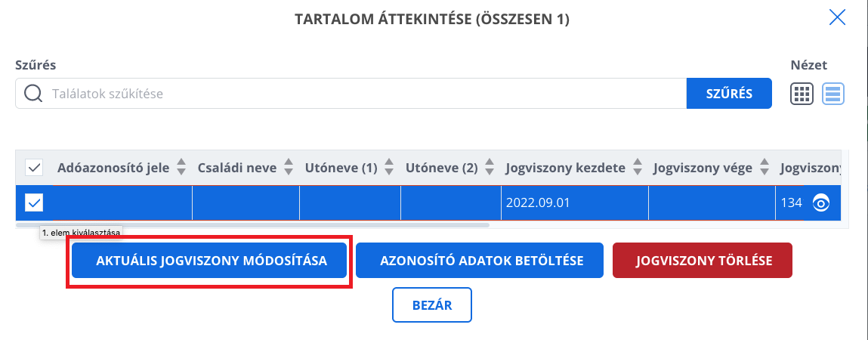868x340 pixels.
Task: Switch to grid view icon
Action: [801, 94]
